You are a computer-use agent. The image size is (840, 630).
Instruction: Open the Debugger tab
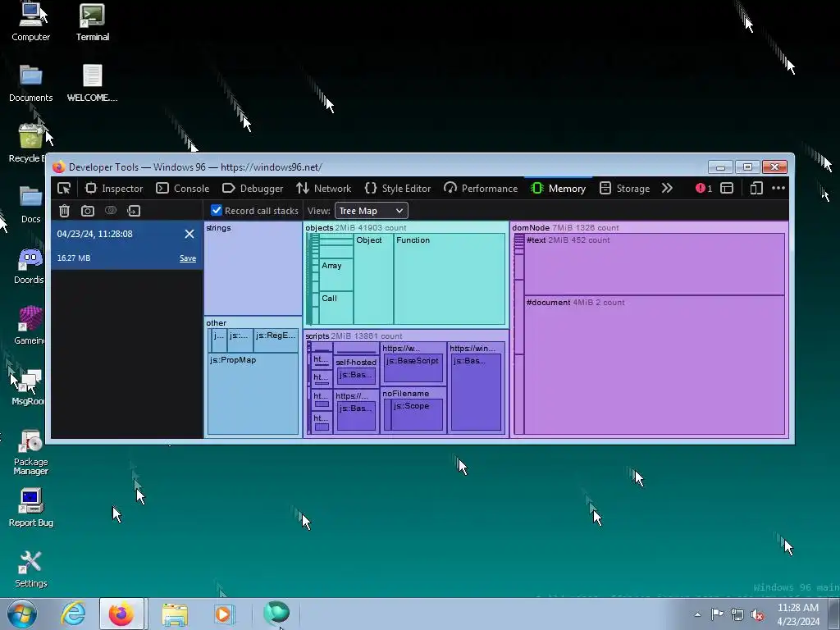coord(253,188)
